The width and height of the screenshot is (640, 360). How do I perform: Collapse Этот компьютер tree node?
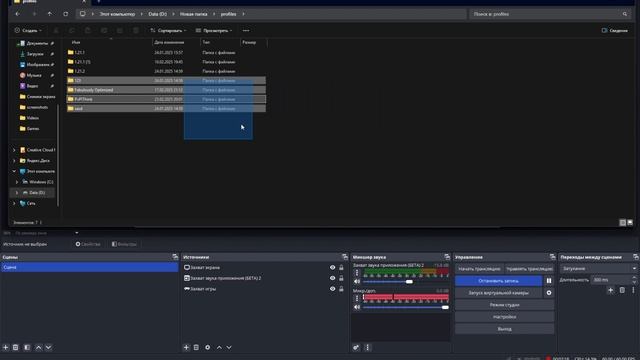click(x=14, y=171)
